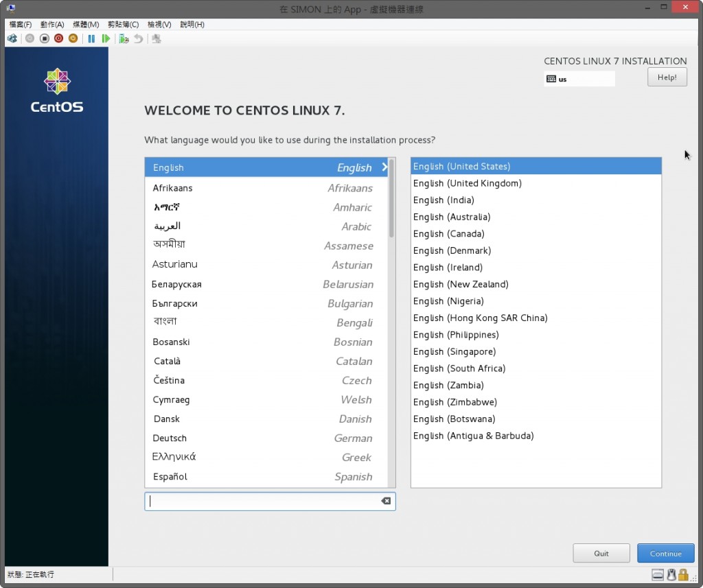Select Català in language list
The height and width of the screenshot is (588, 703).
coord(266,361)
